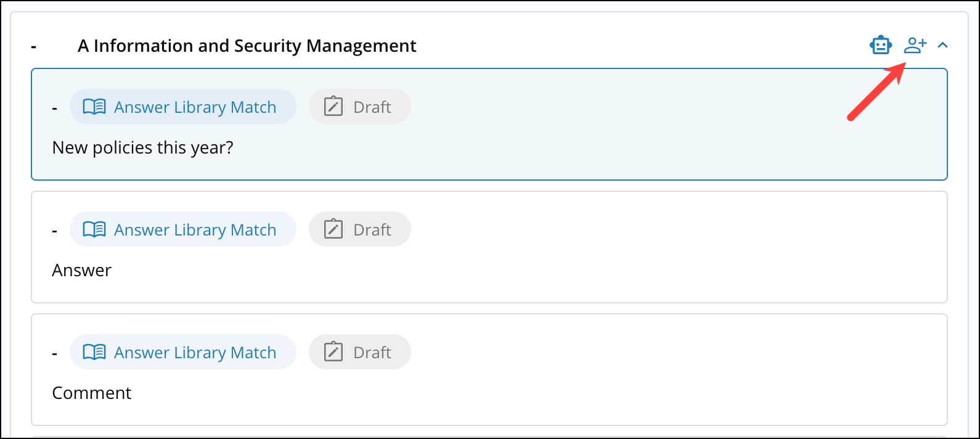
Task: Expand the New policies question card
Action: (54, 106)
